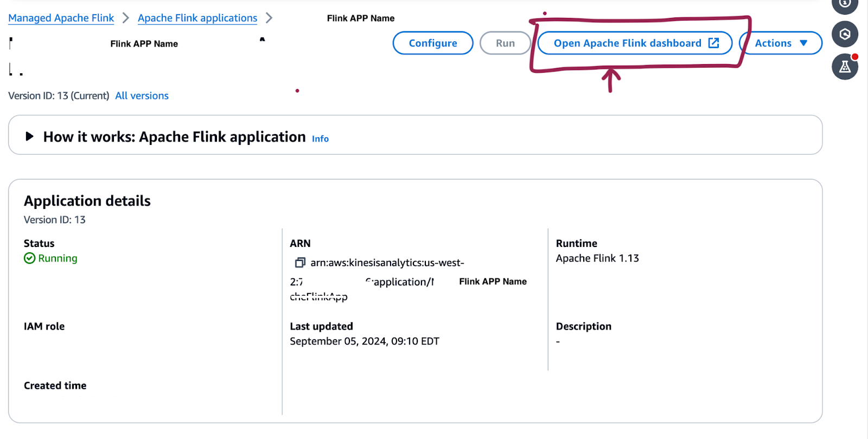Screen dimensions: 868x439
Task: Open the Info link beside How it works
Action: click(320, 139)
